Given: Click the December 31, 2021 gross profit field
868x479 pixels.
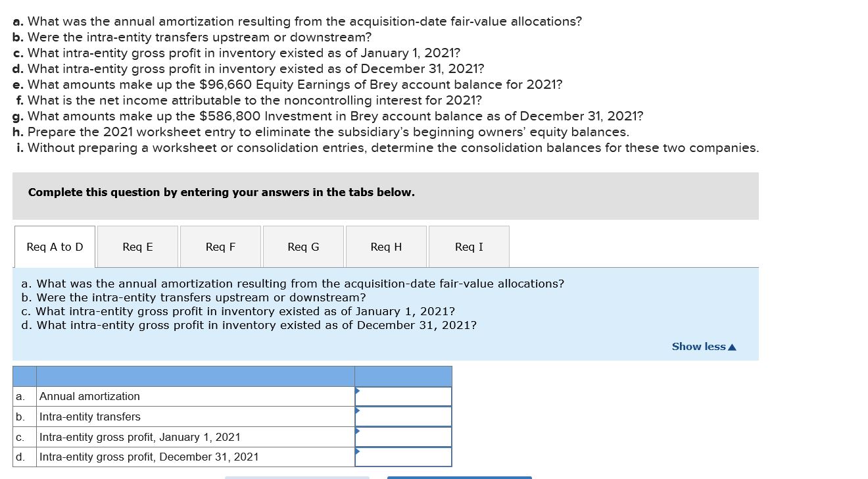Looking at the screenshot, I should pos(403,457).
